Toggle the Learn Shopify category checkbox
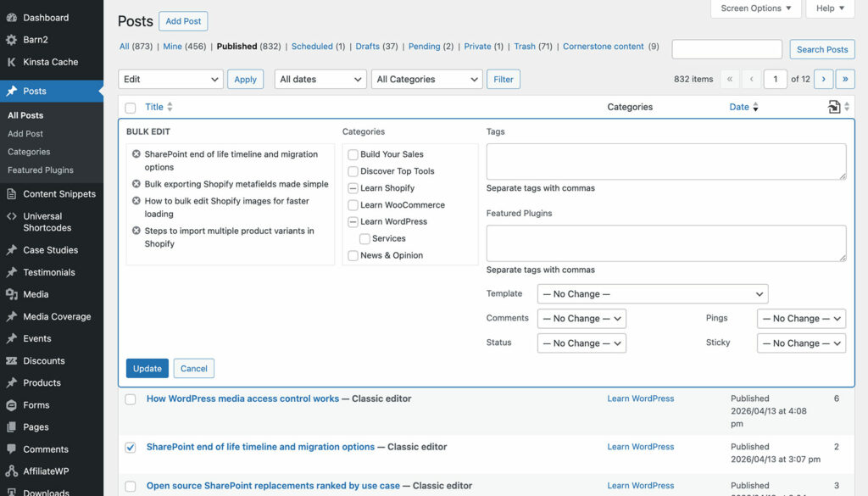 click(353, 188)
